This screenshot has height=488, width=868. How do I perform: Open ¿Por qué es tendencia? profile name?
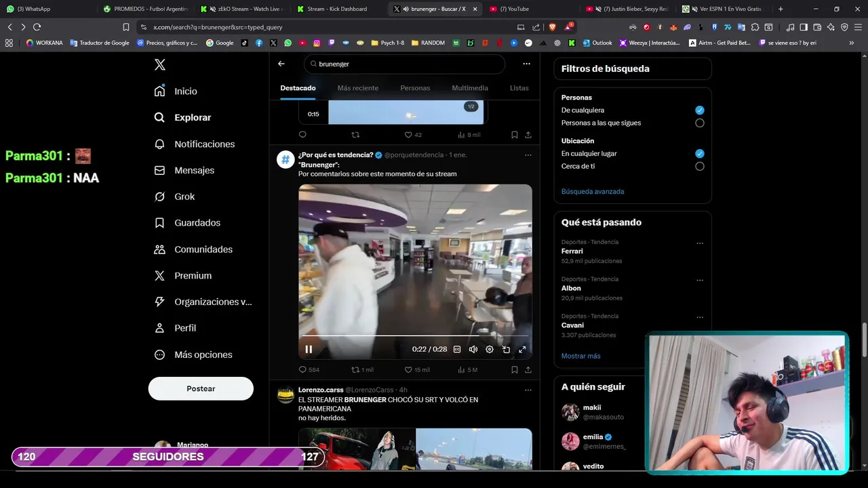[336, 155]
